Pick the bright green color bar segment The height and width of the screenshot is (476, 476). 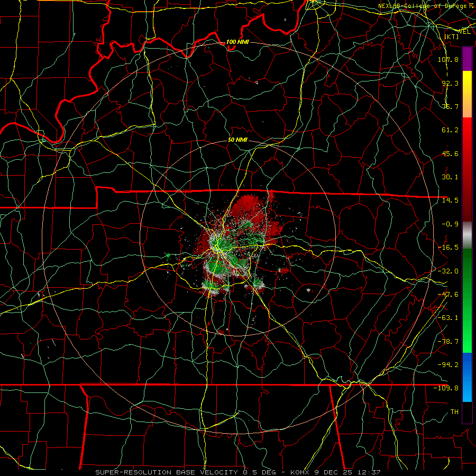pyautogui.click(x=467, y=300)
